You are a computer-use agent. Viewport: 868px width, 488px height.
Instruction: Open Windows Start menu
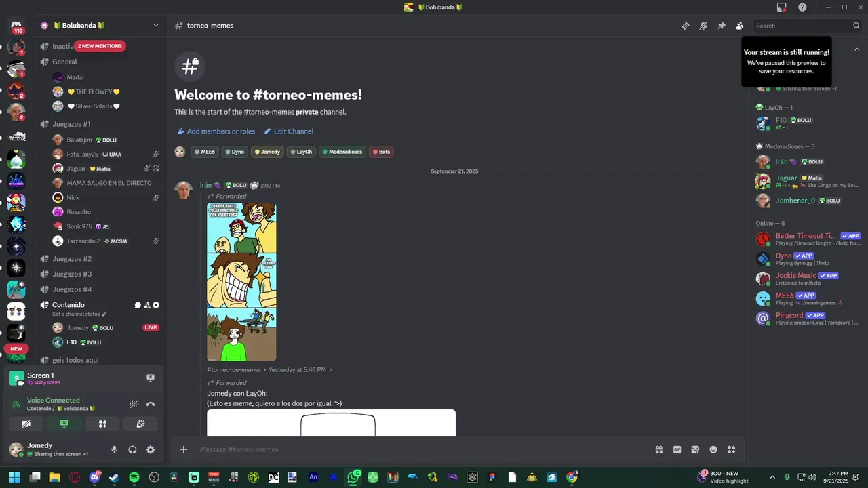point(14,477)
